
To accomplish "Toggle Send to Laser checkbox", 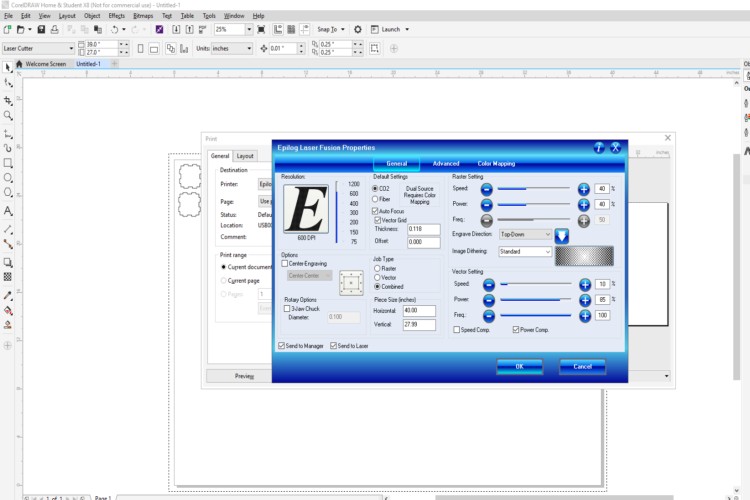I will point(333,345).
